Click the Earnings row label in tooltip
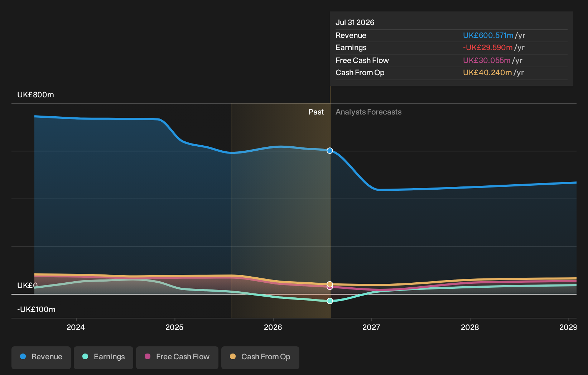 click(351, 48)
